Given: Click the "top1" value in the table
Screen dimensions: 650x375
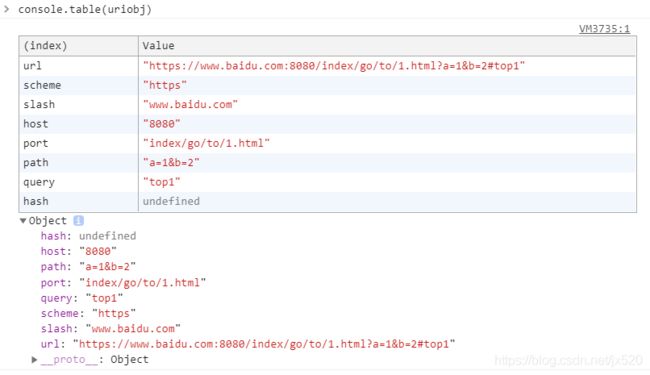Looking at the screenshot, I should (162, 182).
